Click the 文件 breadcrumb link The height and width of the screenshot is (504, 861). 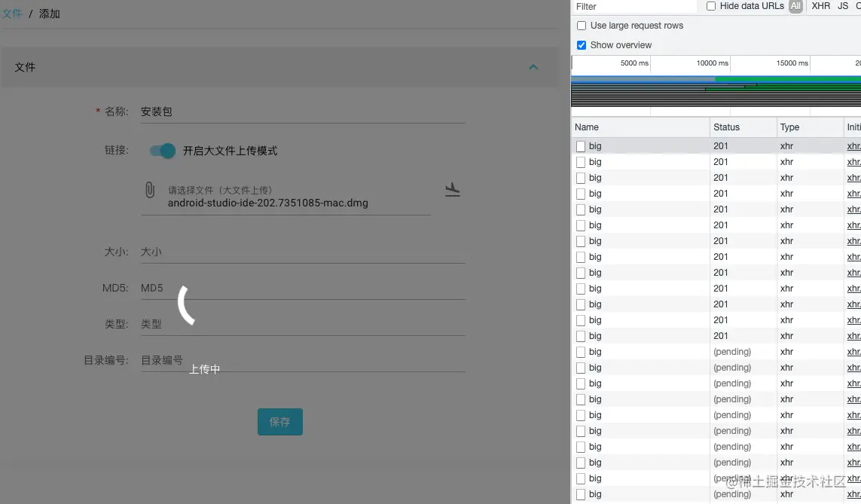tap(11, 14)
